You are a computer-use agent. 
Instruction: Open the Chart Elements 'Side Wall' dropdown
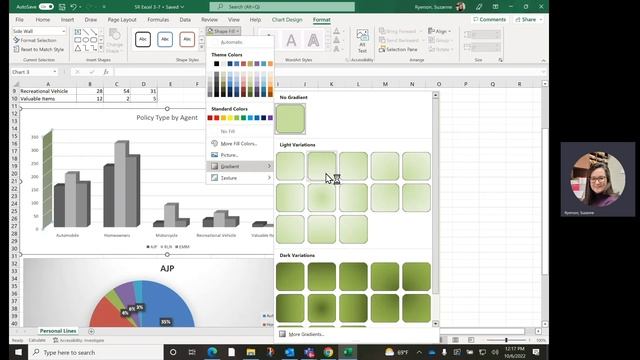(64, 31)
